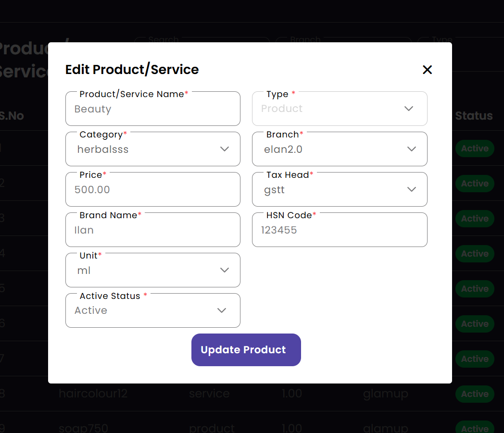The width and height of the screenshot is (504, 433).
Task: Click the Status column header
Action: (x=474, y=116)
